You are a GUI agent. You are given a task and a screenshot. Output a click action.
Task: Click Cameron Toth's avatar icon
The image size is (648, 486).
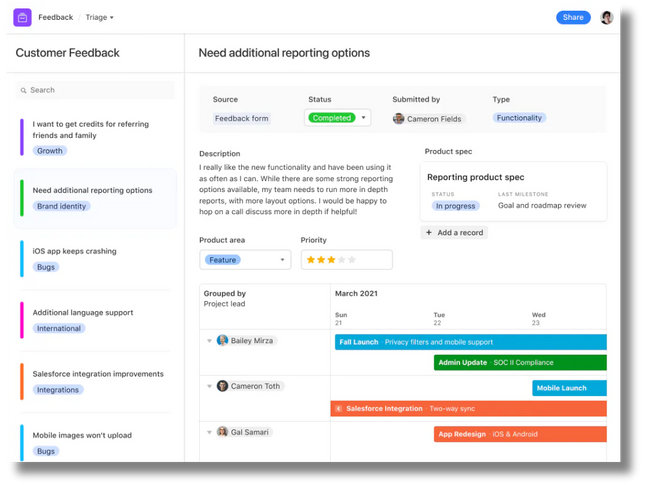[x=223, y=386]
